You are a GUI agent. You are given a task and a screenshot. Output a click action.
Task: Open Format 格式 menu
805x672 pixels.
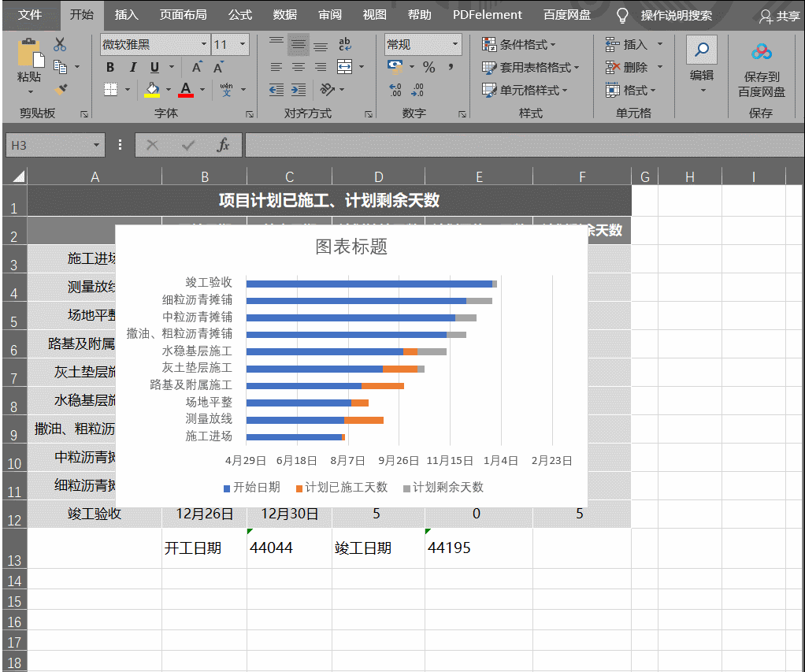tap(630, 90)
